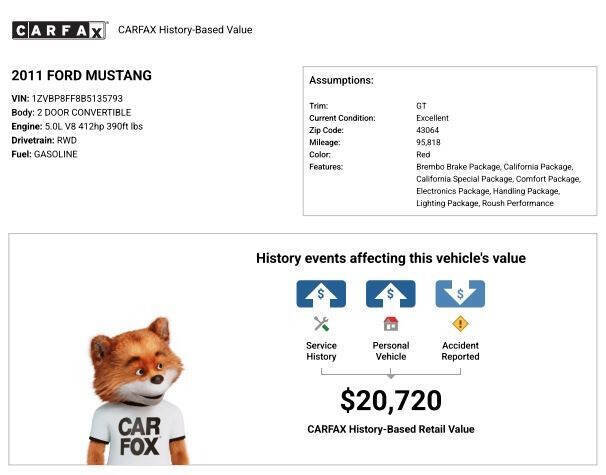The image size is (606, 475).
Task: Click the yellow accident warning diamond icon
Action: click(x=460, y=324)
